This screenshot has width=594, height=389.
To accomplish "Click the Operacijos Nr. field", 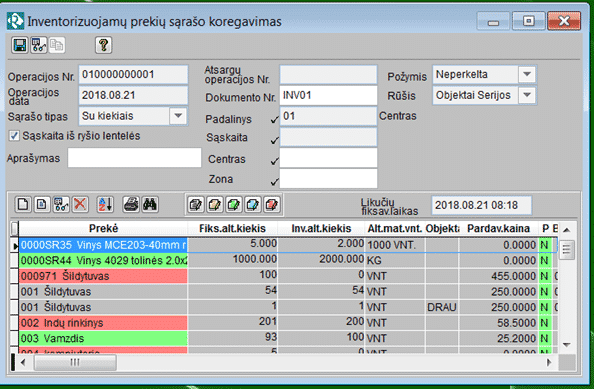I will click(133, 75).
